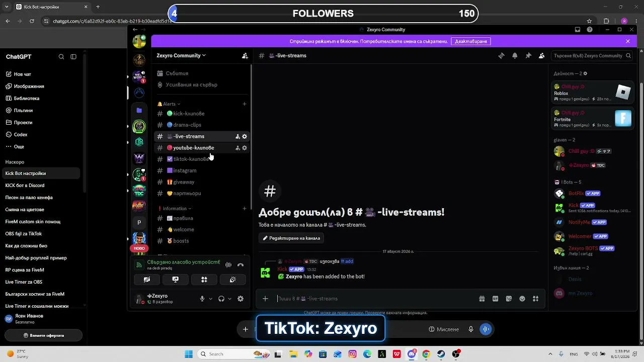Open the gift icon in message bar
This screenshot has height=362, width=644.
point(482,299)
